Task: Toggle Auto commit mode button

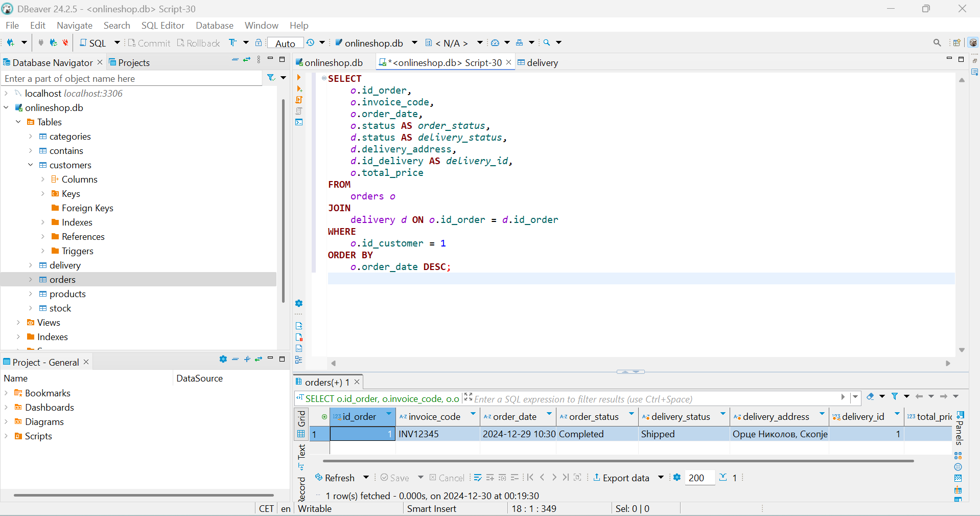Action: click(x=285, y=43)
